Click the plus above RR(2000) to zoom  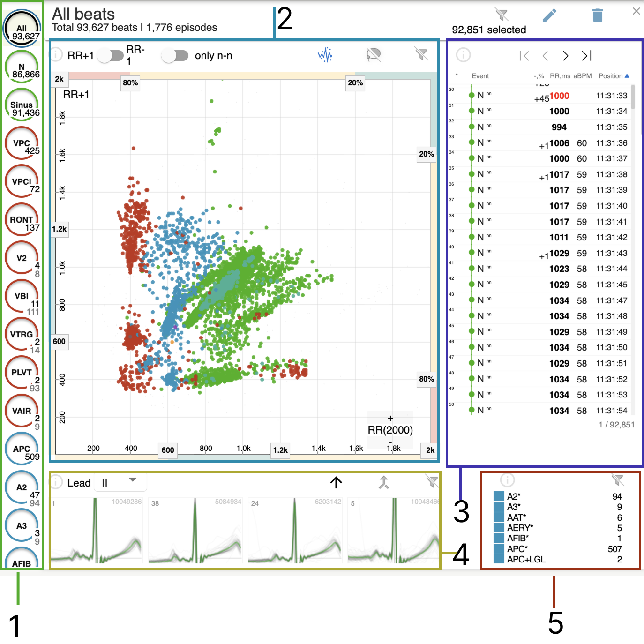pos(390,418)
